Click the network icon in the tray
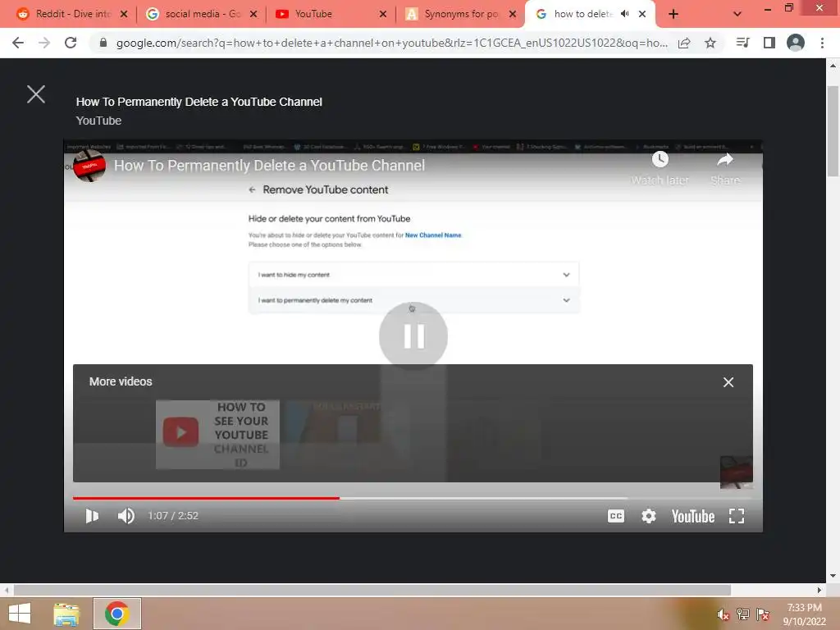 743,614
